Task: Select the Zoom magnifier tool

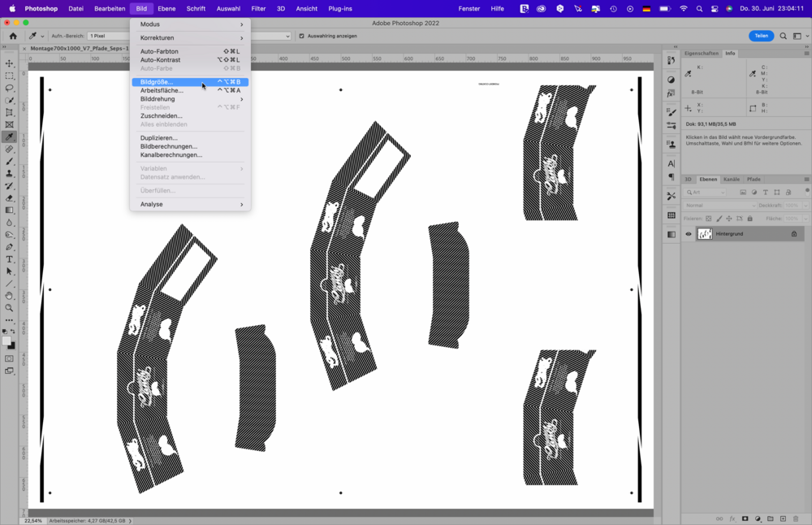Action: point(10,308)
